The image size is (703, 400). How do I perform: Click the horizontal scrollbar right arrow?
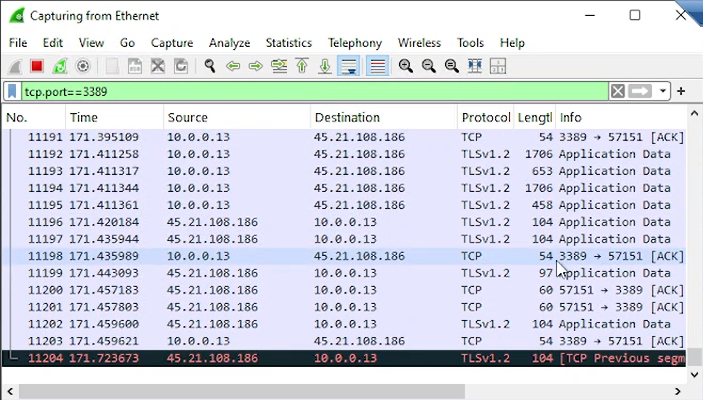pyautogui.click(x=678, y=391)
